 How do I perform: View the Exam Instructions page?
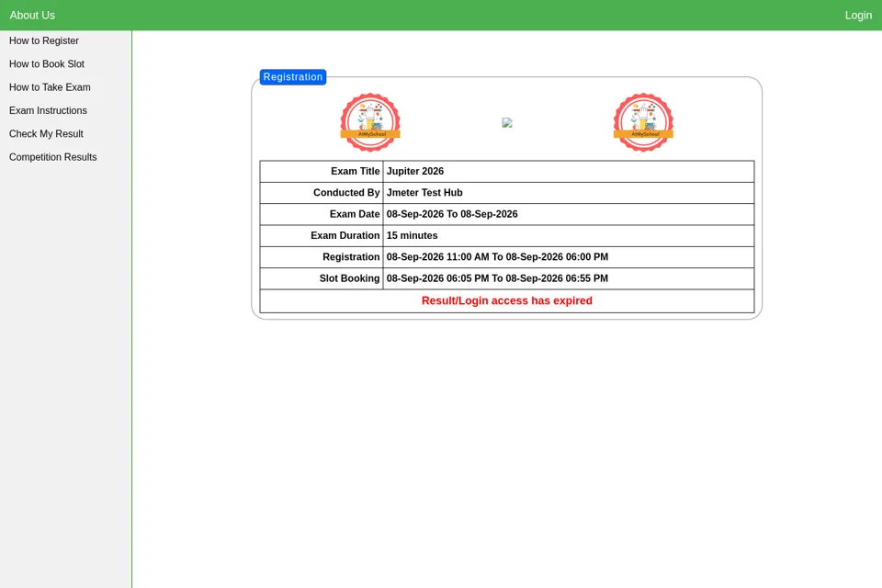coord(48,110)
